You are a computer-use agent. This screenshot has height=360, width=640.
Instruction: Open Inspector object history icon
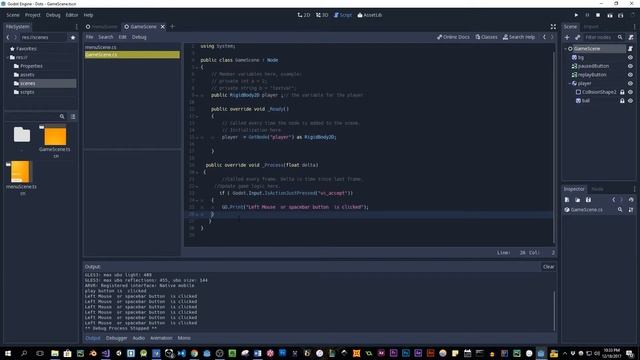[x=631, y=200]
